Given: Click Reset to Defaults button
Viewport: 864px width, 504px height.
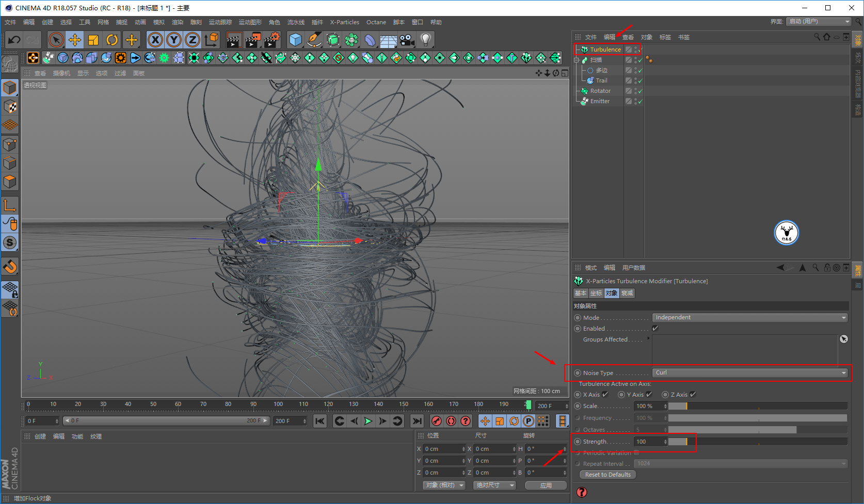Looking at the screenshot, I should [608, 475].
